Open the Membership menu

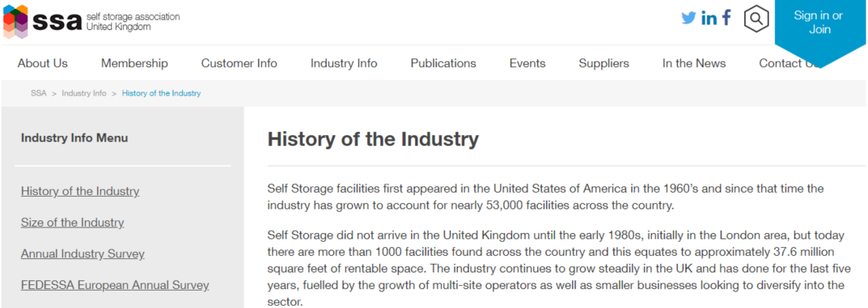pos(134,63)
